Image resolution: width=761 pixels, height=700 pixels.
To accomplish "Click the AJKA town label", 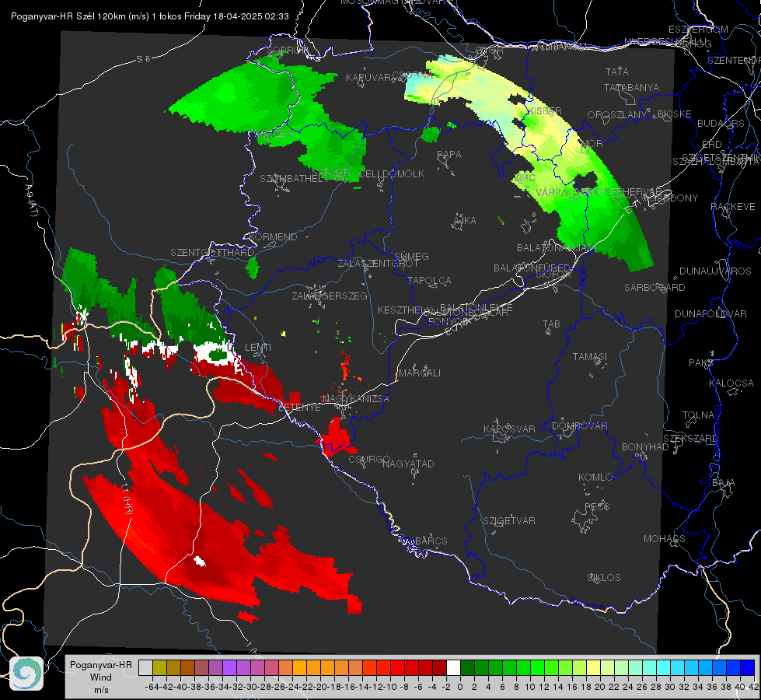I will point(465,221).
